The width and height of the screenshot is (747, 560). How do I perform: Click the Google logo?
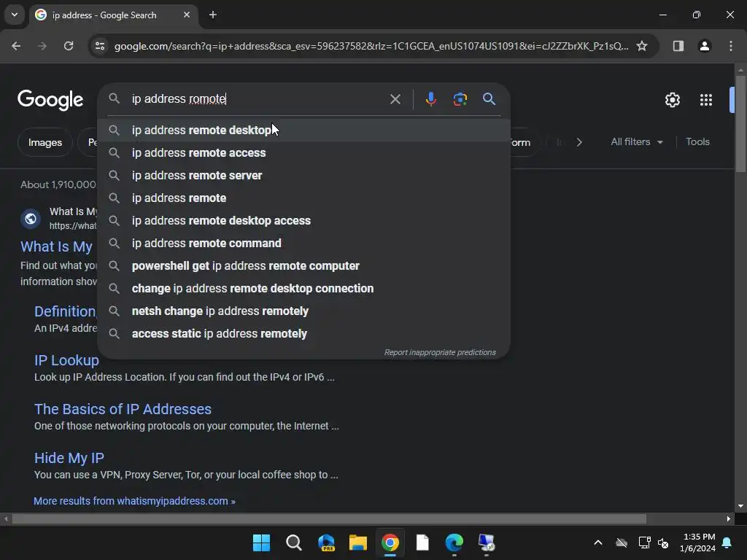[50, 99]
